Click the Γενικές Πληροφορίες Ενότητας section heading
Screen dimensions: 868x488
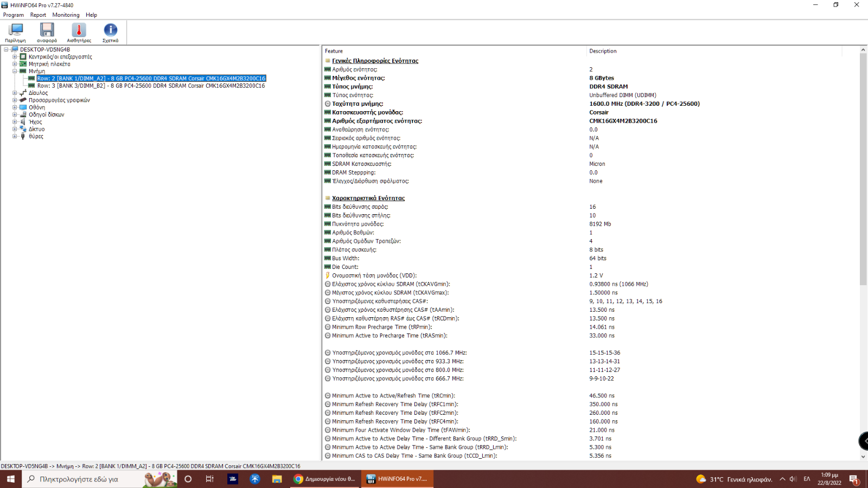[x=375, y=61]
